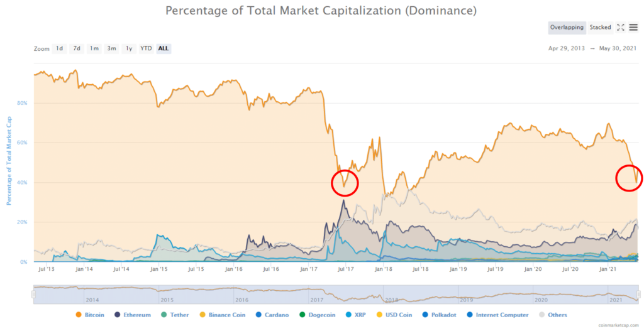644x331 pixels.
Task: Open the coinmarketcap.com credit link
Action: click(619, 325)
